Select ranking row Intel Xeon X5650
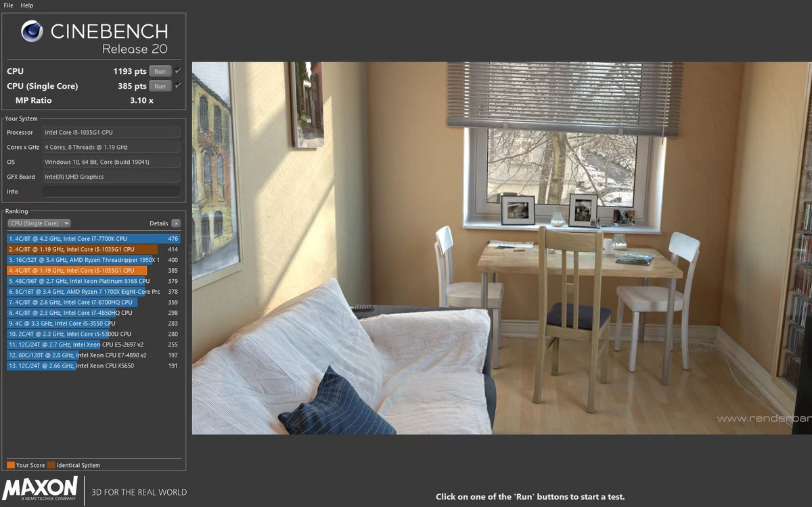The height and width of the screenshot is (507, 812). point(93,366)
